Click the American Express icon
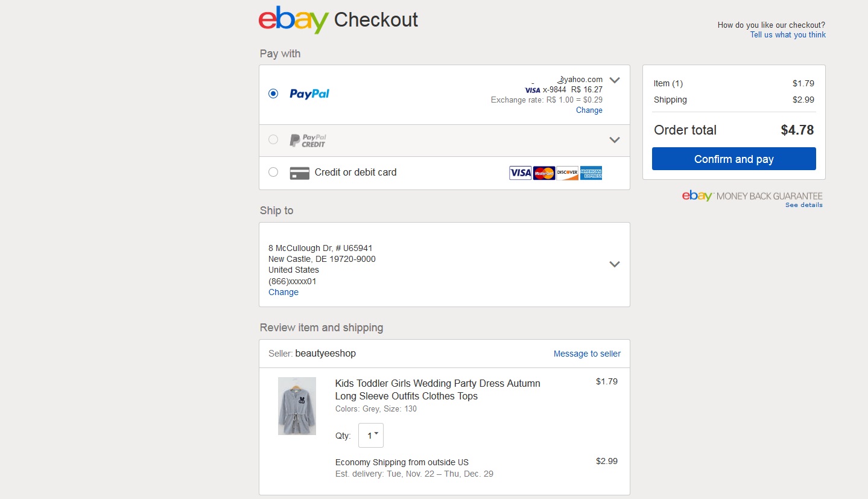 591,173
